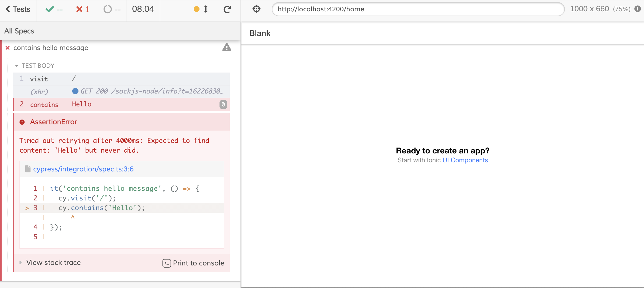Open the selector playground crosshair icon
The height and width of the screenshot is (288, 644).
pyautogui.click(x=256, y=9)
